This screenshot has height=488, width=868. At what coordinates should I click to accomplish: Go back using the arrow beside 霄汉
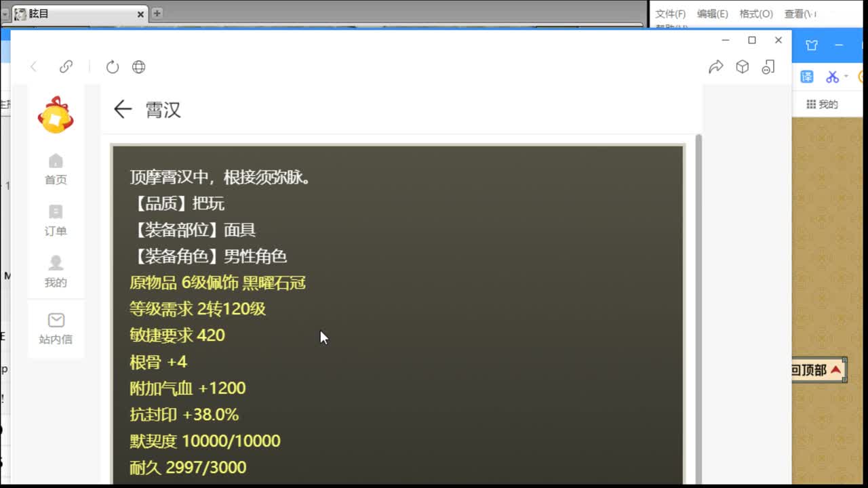click(x=122, y=109)
